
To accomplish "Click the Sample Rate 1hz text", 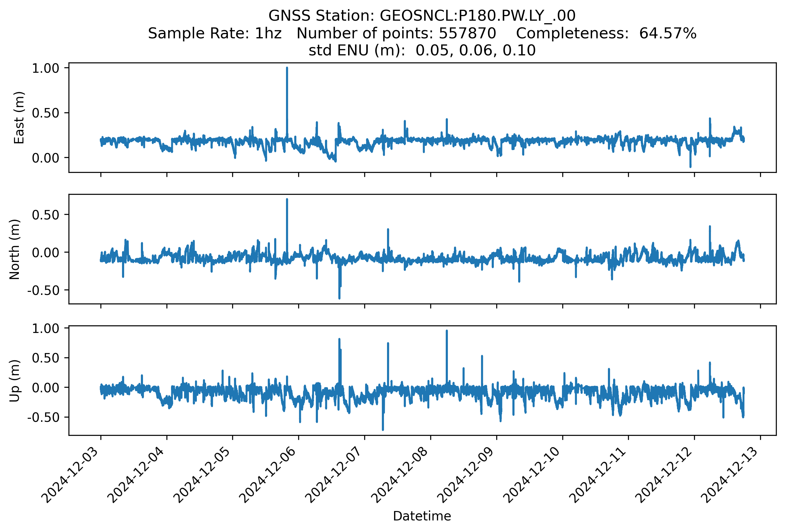I will pos(215,33).
